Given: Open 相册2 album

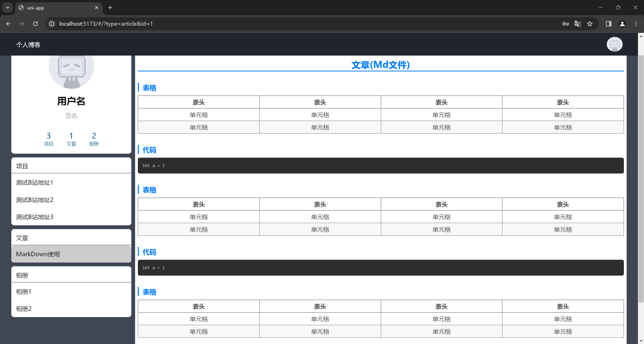Looking at the screenshot, I should click(x=71, y=309).
